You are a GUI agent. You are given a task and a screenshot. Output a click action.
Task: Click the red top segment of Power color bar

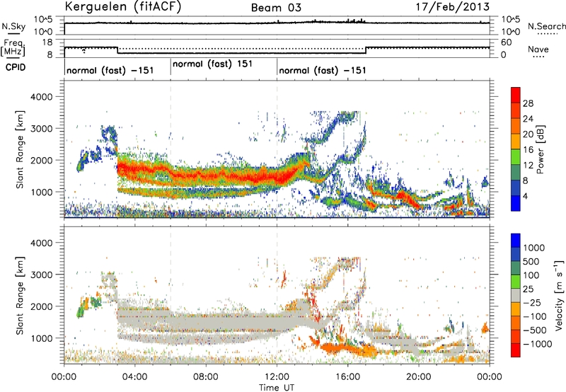(516, 95)
